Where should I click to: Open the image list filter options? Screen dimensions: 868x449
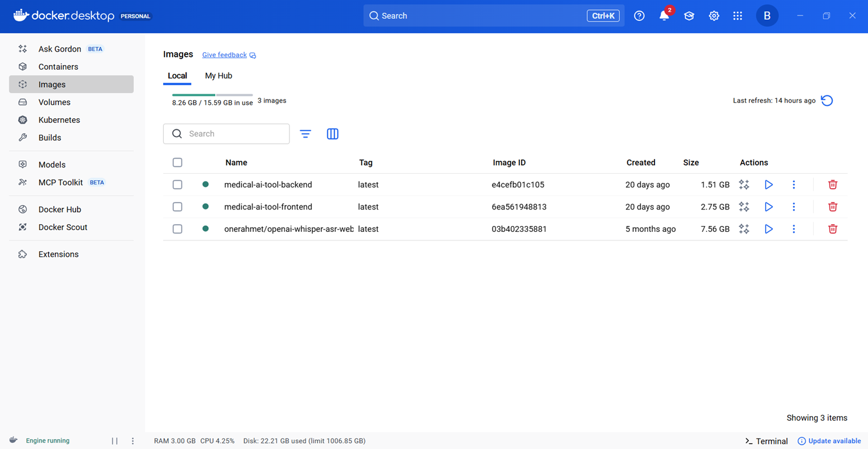[x=305, y=133]
